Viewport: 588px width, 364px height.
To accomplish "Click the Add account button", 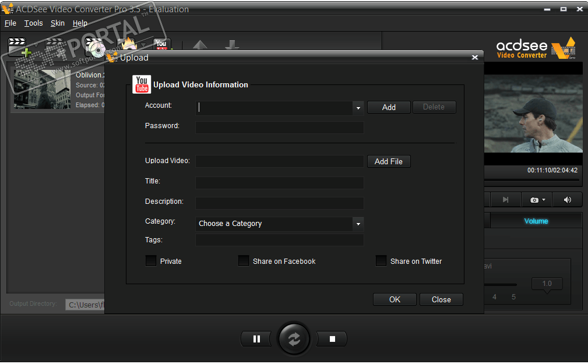I will pyautogui.click(x=389, y=107).
